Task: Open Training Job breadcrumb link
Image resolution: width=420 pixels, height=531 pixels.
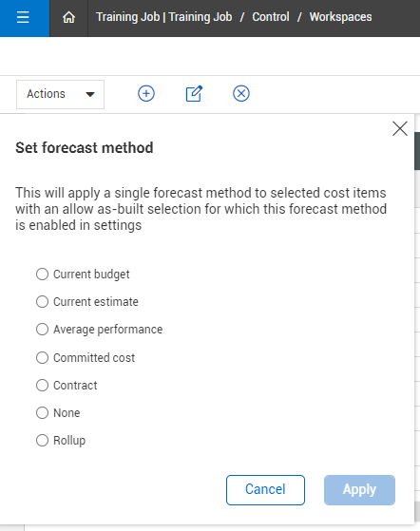Action: pos(164,17)
